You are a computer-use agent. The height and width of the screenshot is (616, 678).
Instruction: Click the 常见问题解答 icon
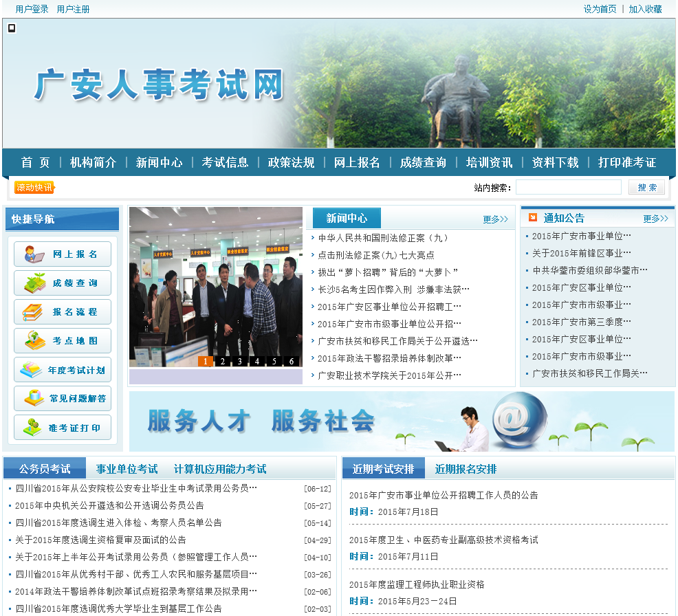34,398
